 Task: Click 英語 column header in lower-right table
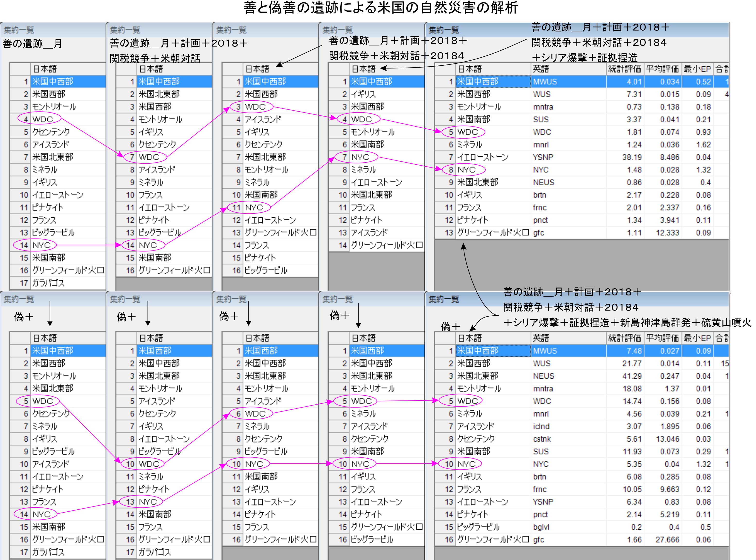(541, 338)
